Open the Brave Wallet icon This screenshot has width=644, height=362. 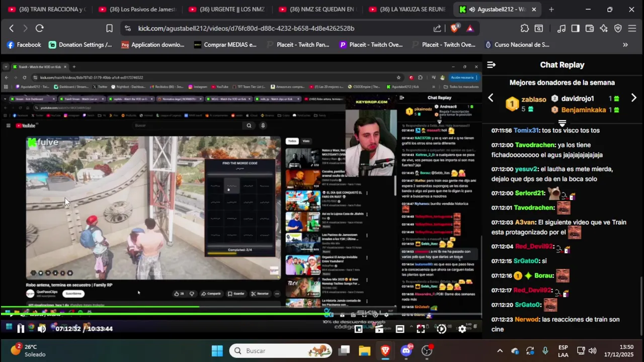(590, 29)
